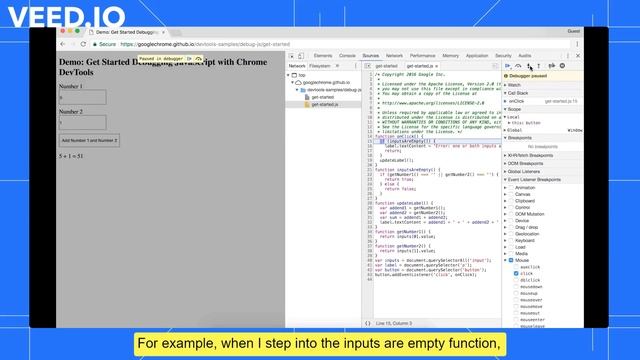Screen dimensions: 640x360
Task: Open DevTools customize three-dot menu
Action: (567, 56)
